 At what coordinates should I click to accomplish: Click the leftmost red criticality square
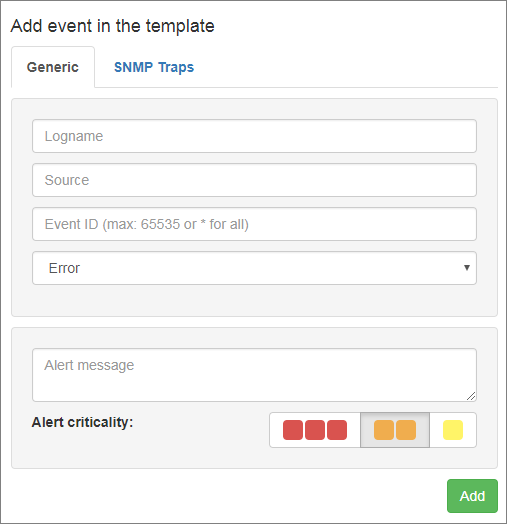coord(293,430)
